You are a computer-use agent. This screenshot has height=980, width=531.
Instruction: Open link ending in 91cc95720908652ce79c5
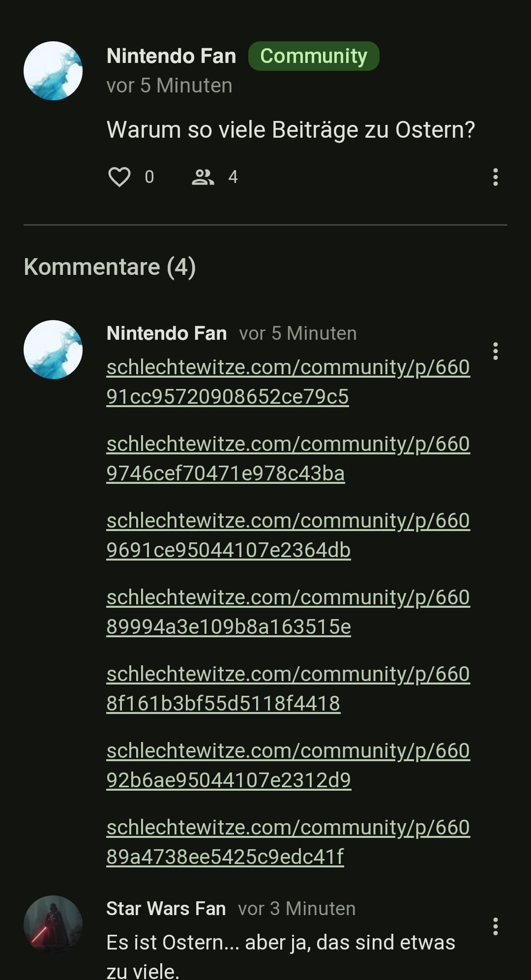[x=288, y=382]
